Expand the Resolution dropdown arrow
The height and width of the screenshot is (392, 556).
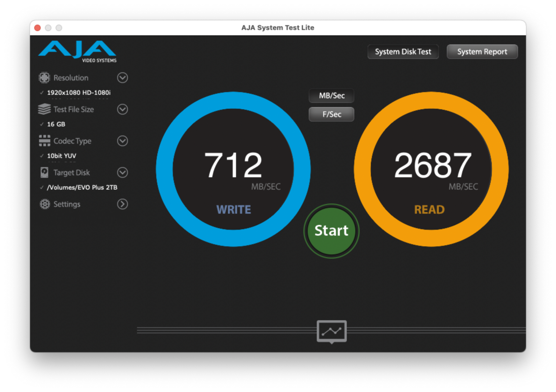(x=122, y=78)
